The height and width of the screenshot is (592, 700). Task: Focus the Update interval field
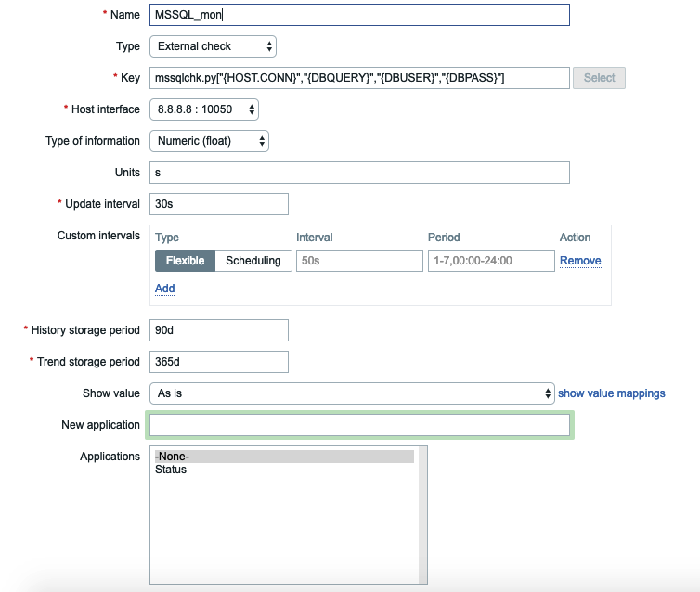click(218, 204)
